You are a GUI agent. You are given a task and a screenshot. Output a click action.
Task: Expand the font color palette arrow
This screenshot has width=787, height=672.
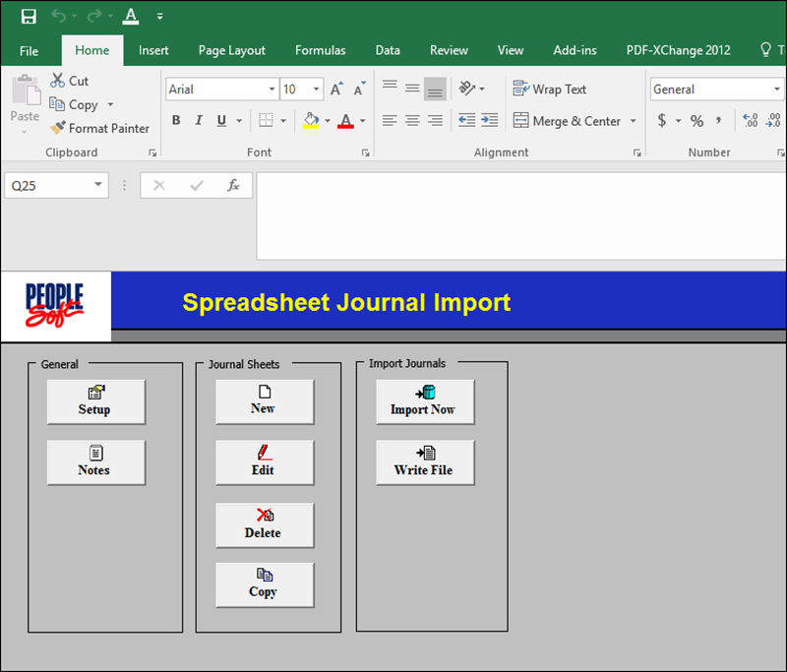coord(362,121)
